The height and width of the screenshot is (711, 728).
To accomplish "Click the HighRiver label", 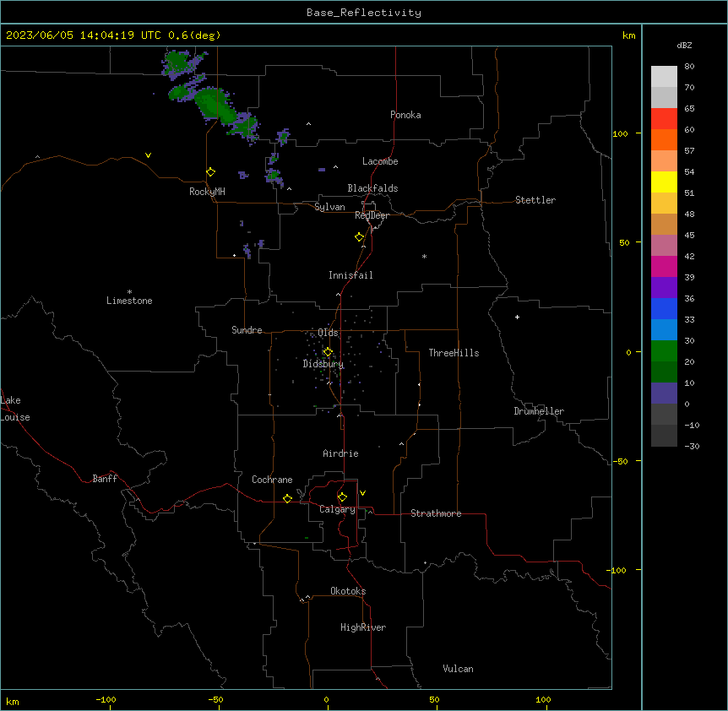I will click(x=363, y=627).
